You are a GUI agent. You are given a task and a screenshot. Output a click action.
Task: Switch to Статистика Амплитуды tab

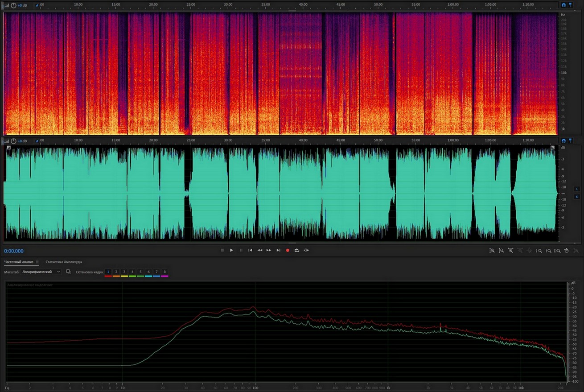pos(64,262)
